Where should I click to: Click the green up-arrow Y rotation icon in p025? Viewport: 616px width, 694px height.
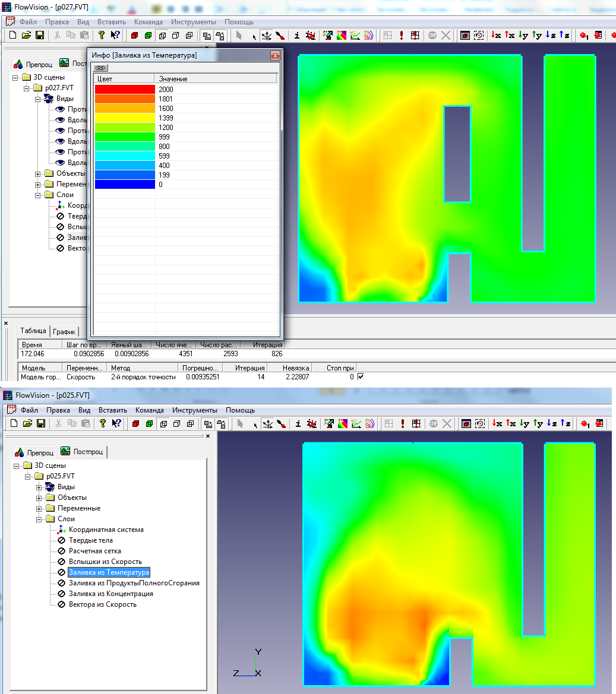coord(538,423)
